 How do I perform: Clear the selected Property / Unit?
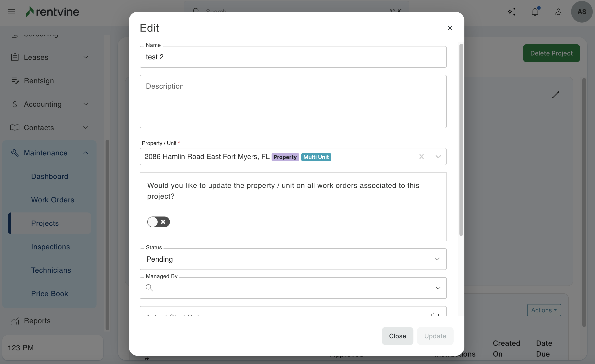[x=421, y=157]
